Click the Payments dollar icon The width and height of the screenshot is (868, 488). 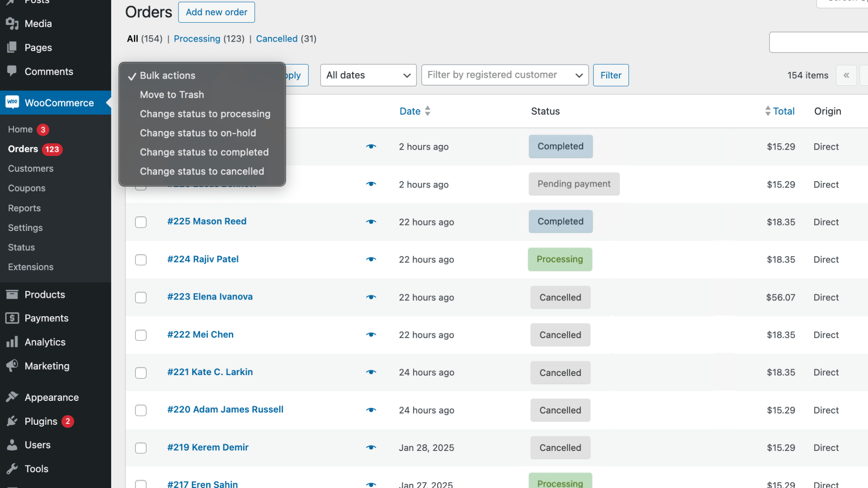(12, 318)
